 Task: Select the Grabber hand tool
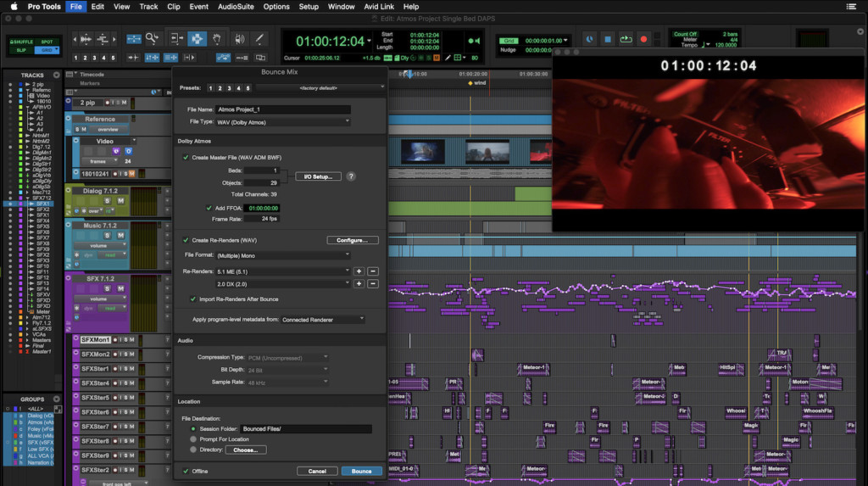[217, 38]
